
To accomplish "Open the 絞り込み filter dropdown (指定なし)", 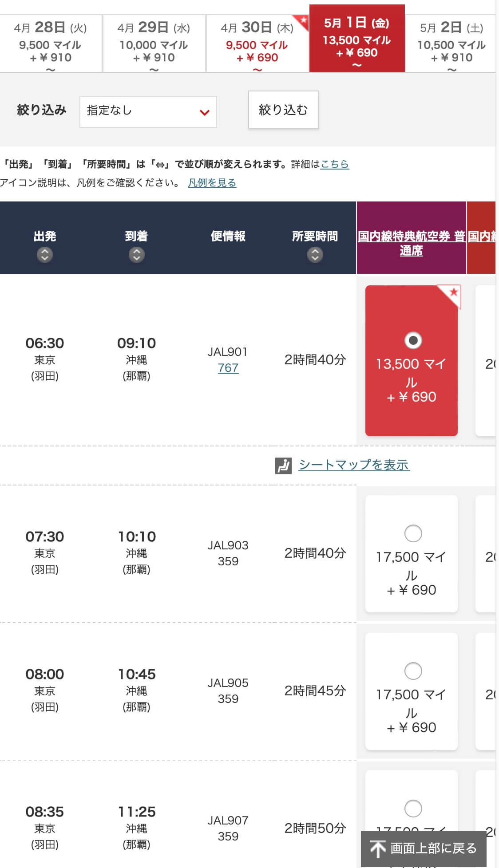I will (x=148, y=112).
